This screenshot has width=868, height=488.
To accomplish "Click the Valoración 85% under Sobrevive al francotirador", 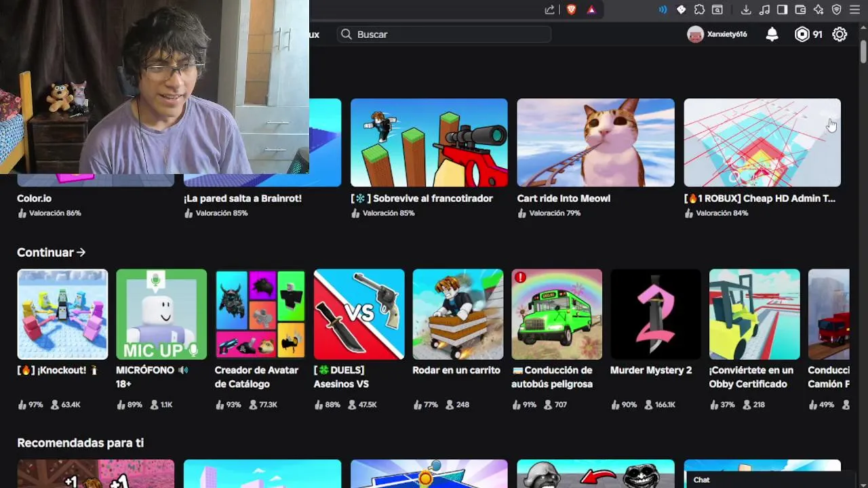I will pos(389,213).
